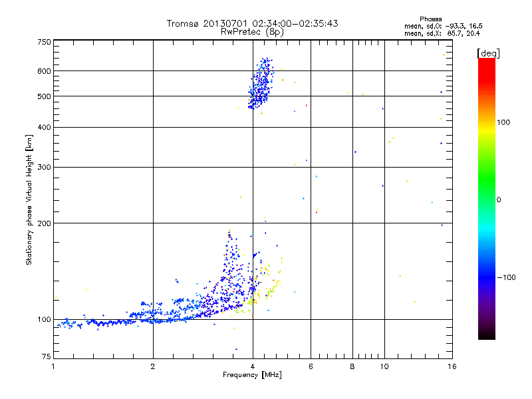532x399 pixels.
Task: Click the 'mean, sd,O: -93.3, 16.5' line
Action: pos(443,26)
